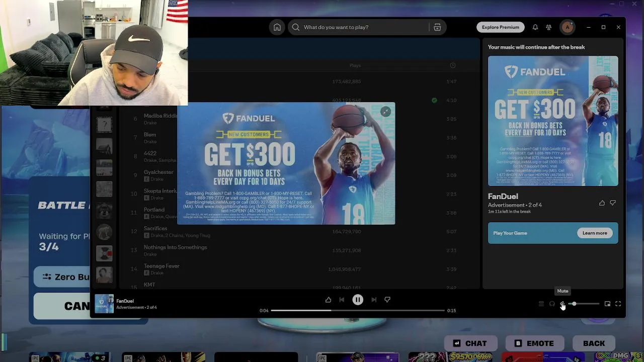
Task: Enter full screen mode icon
Action: coord(618,304)
